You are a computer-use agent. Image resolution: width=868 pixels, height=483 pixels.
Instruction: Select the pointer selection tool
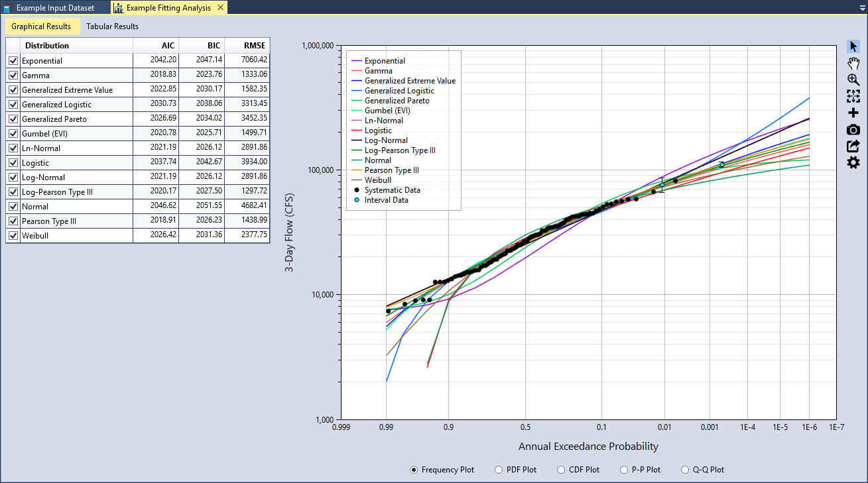[x=853, y=46]
